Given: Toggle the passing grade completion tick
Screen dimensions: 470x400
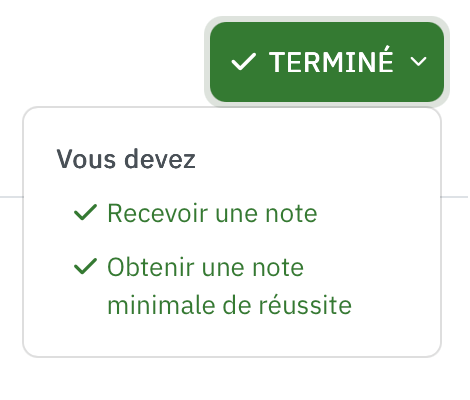Looking at the screenshot, I should 85,267.
